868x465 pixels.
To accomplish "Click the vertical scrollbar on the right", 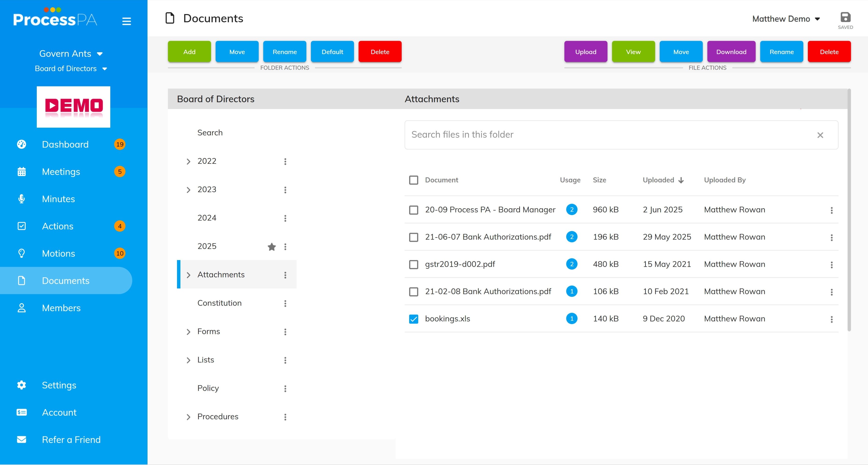I will point(849,210).
